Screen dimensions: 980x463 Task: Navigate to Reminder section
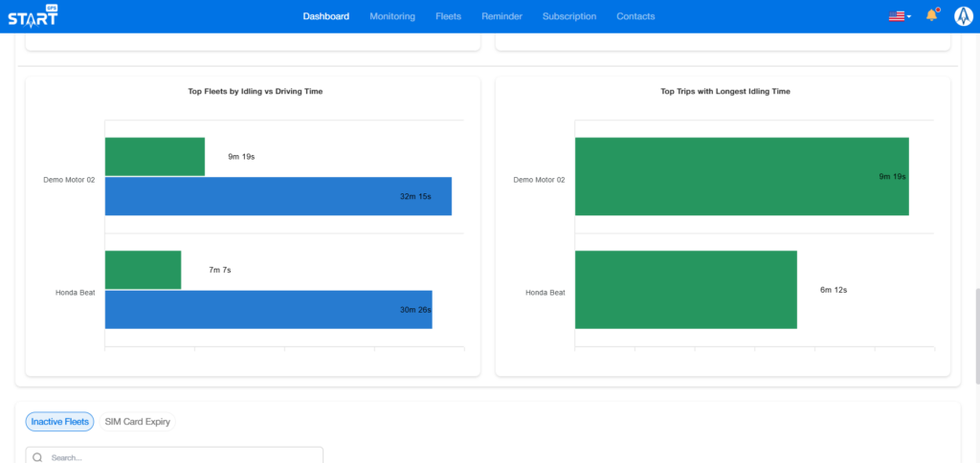501,16
